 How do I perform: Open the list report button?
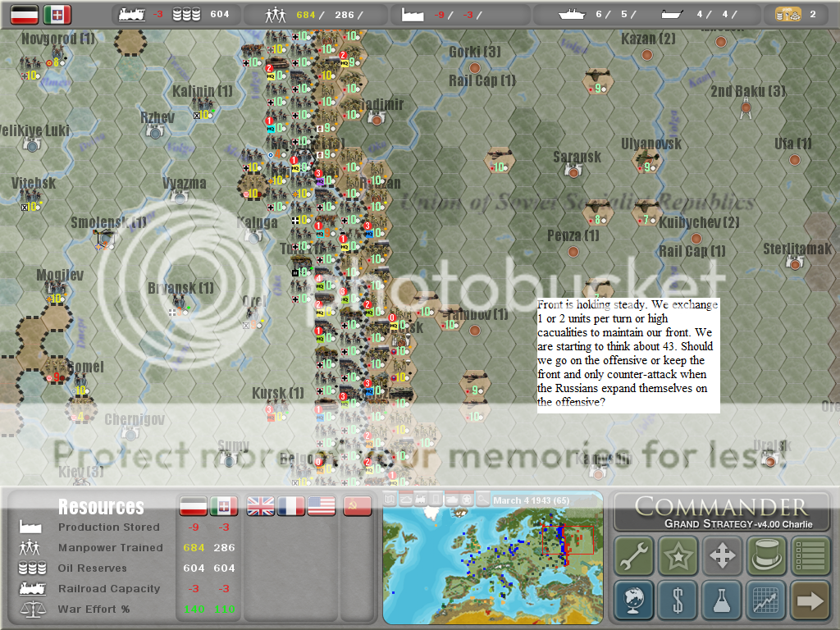pos(810,557)
